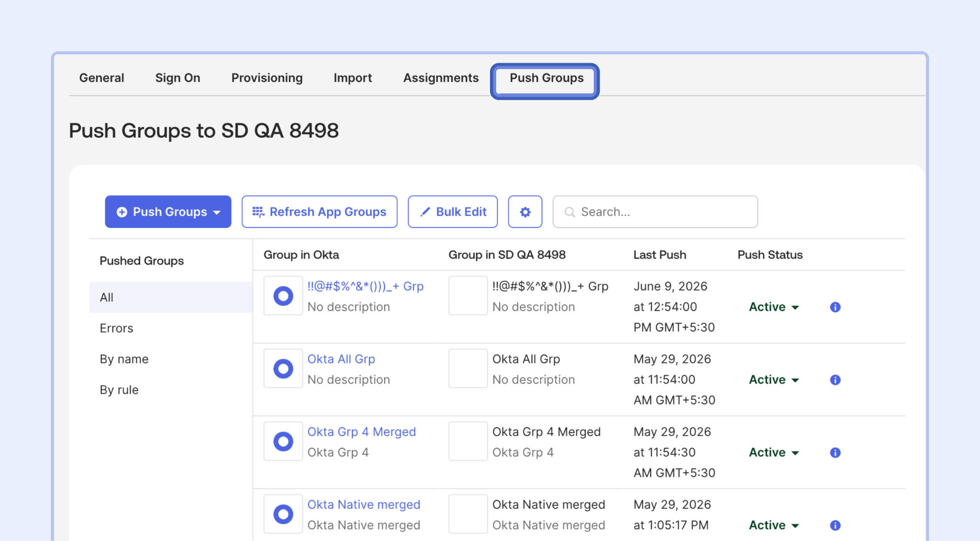Viewport: 980px width, 541px height.
Task: Open info icon for Okta Native merged row
Action: [835, 526]
